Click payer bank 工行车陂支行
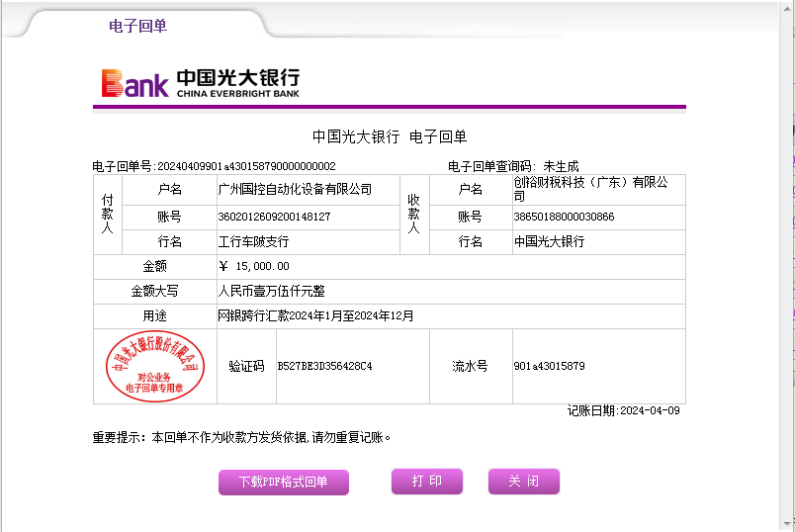This screenshot has width=795, height=532. tap(253, 242)
